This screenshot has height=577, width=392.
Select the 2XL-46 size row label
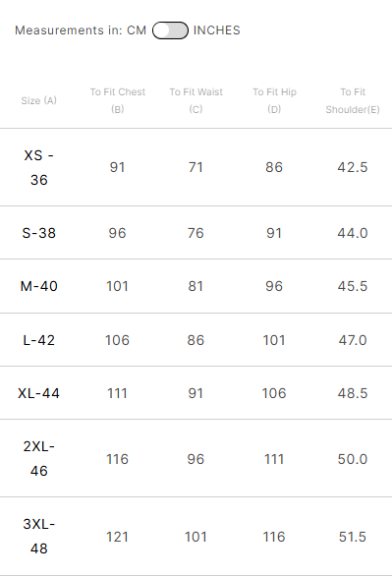39,458
